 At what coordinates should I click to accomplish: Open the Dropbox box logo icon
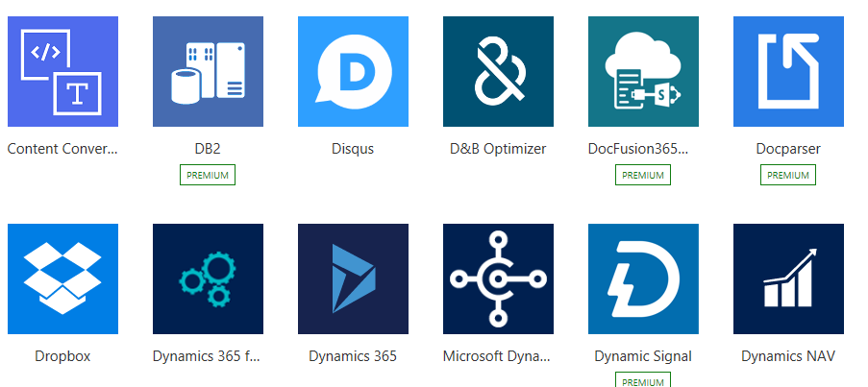[63, 278]
